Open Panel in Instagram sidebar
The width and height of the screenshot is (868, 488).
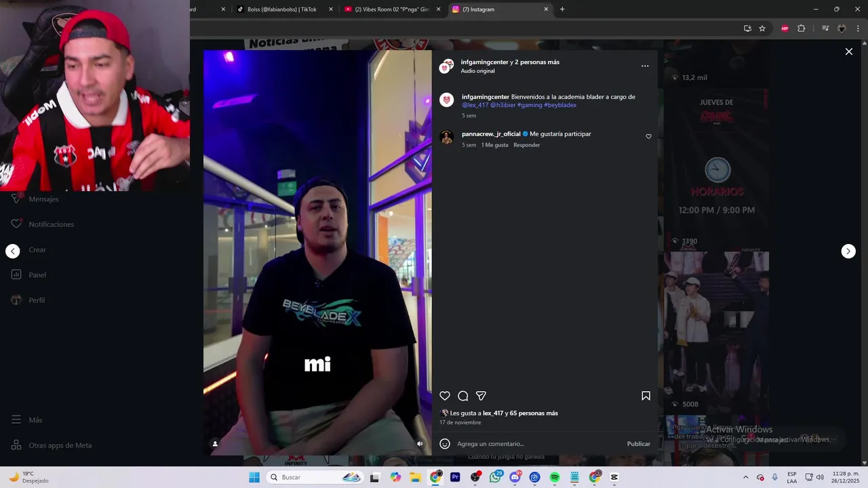pyautogui.click(x=28, y=275)
